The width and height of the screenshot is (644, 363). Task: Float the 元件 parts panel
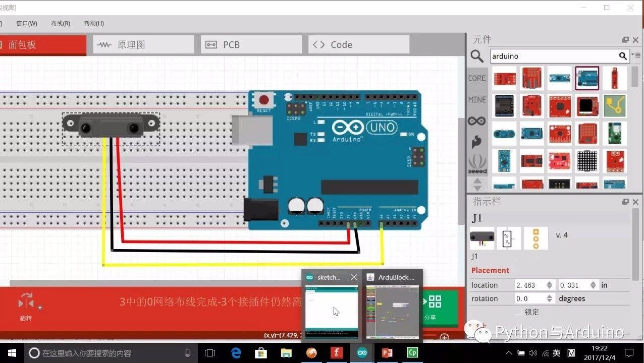tap(626, 40)
